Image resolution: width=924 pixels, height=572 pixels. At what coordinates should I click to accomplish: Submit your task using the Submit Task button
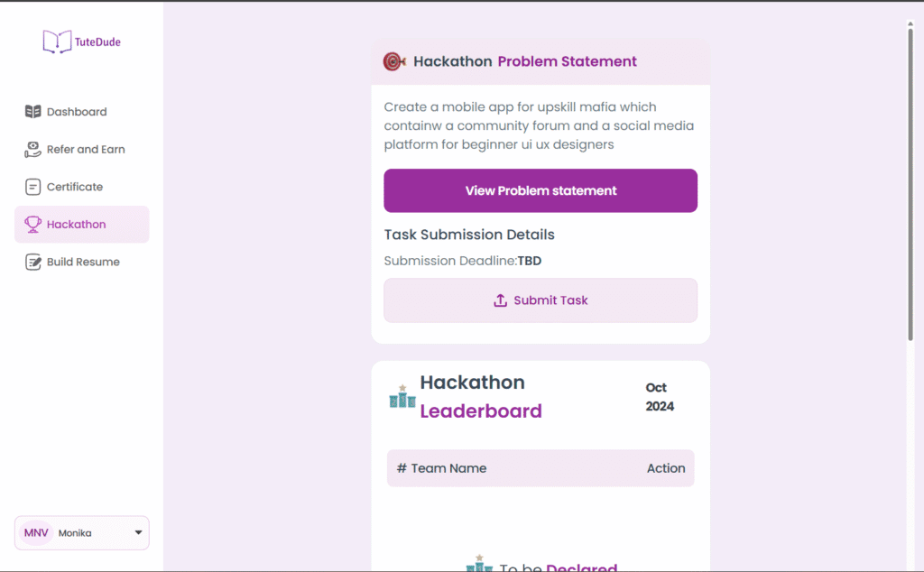[x=541, y=300]
